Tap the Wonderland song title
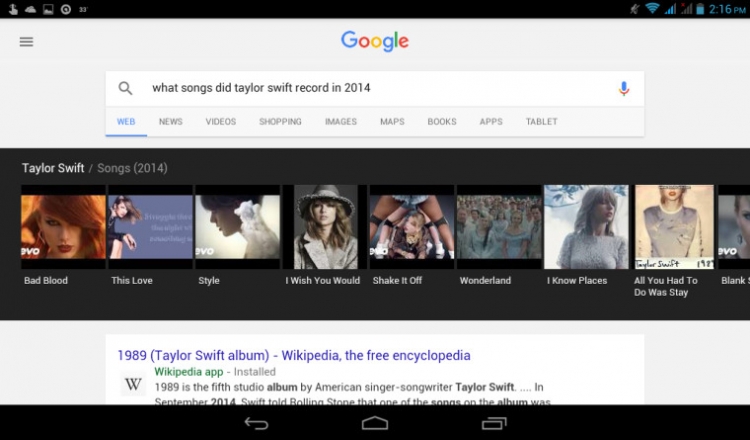The height and width of the screenshot is (440, 750). coord(485,281)
